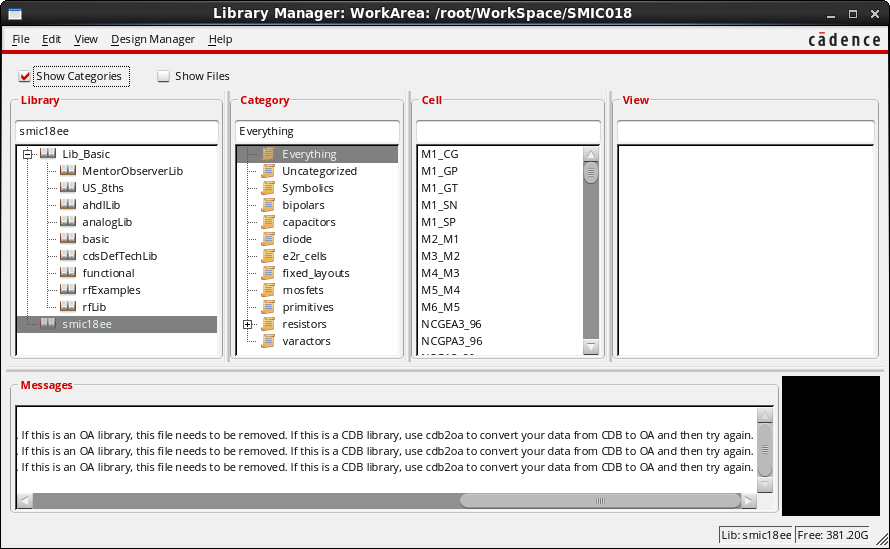Uncheck the Show Categories checkbox
890x549 pixels.
(x=25, y=76)
